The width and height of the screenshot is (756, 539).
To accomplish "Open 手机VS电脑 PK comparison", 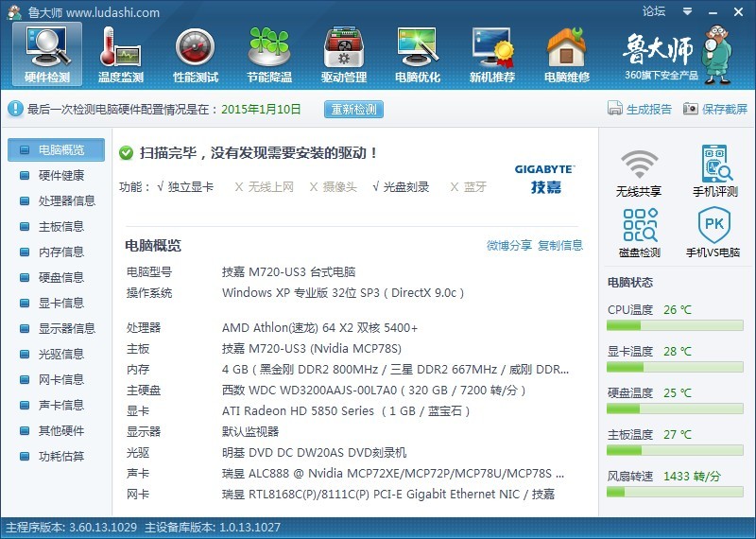I will (713, 232).
